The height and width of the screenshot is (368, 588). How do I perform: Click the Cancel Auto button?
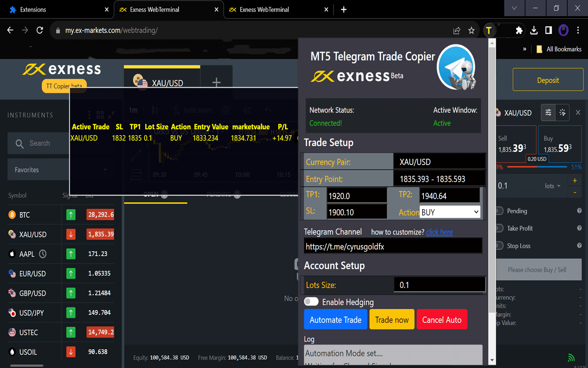[x=442, y=319]
